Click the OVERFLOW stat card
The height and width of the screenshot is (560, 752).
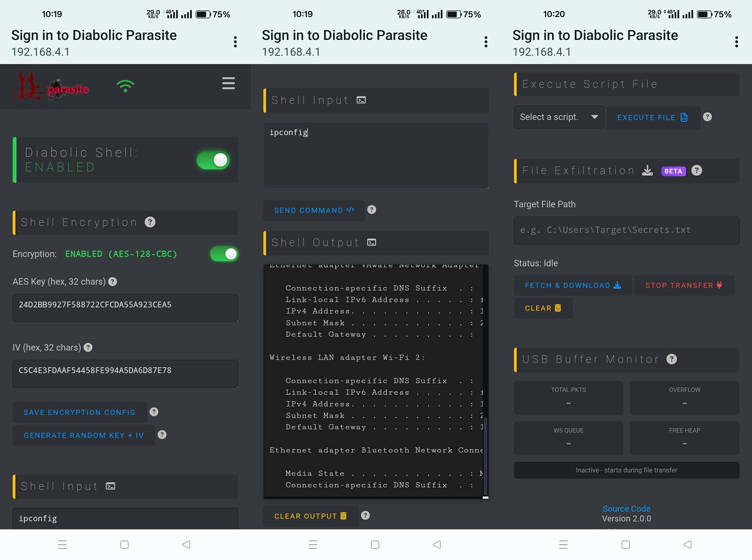coord(685,398)
